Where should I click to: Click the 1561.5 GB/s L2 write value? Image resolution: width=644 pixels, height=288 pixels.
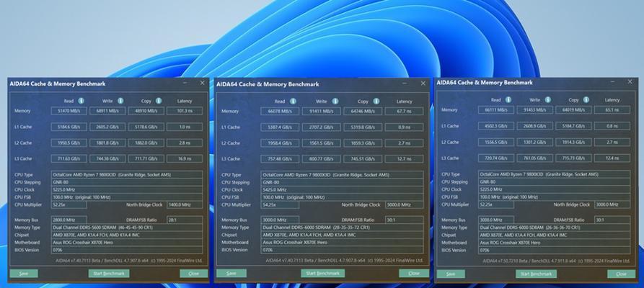tap(321, 143)
